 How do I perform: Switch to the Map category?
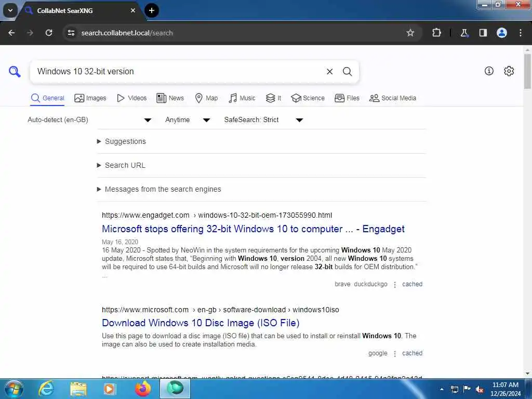pos(206,98)
